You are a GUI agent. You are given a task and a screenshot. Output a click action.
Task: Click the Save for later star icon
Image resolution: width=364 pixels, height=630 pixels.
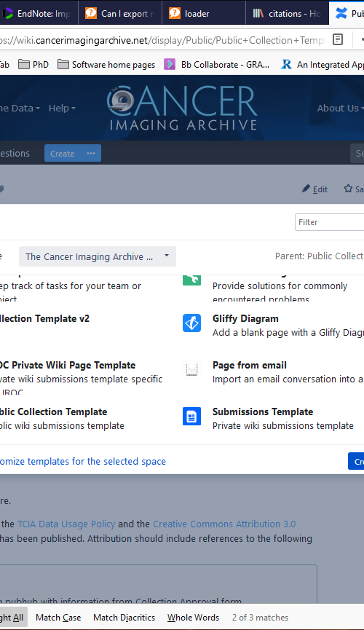point(348,189)
